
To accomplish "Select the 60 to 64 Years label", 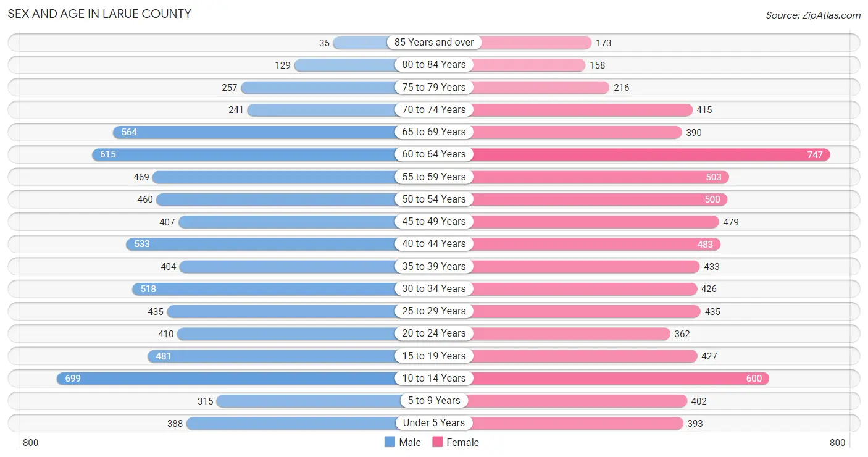I will (434, 154).
